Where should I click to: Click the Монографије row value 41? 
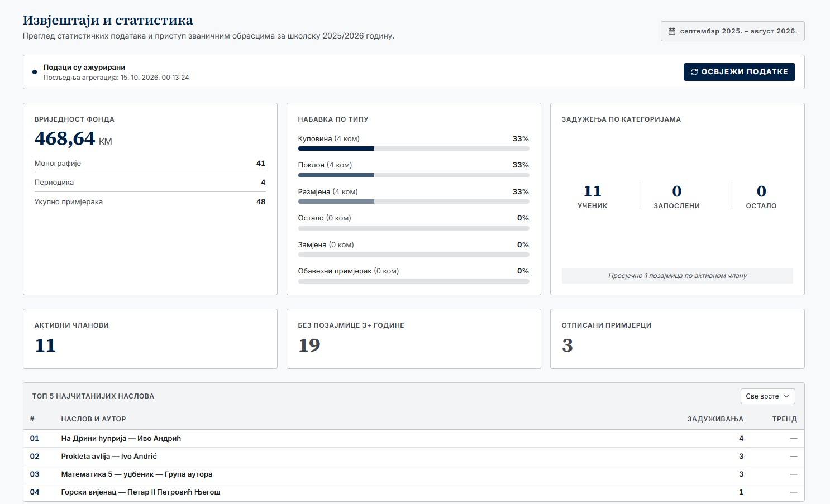(x=261, y=164)
